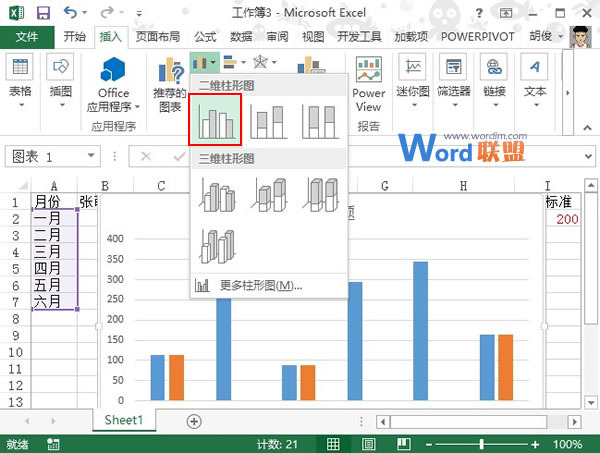Select the 3-D column chart option
Viewport: 600px width, 453px height.
click(x=217, y=246)
